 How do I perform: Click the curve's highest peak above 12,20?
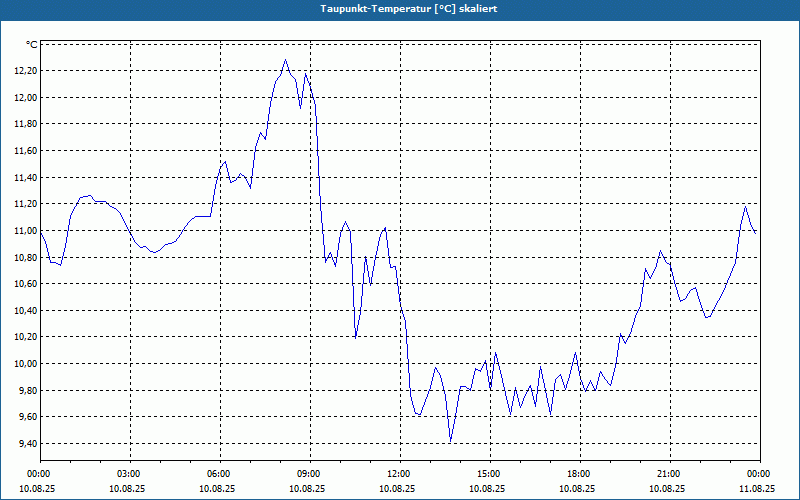(x=285, y=60)
